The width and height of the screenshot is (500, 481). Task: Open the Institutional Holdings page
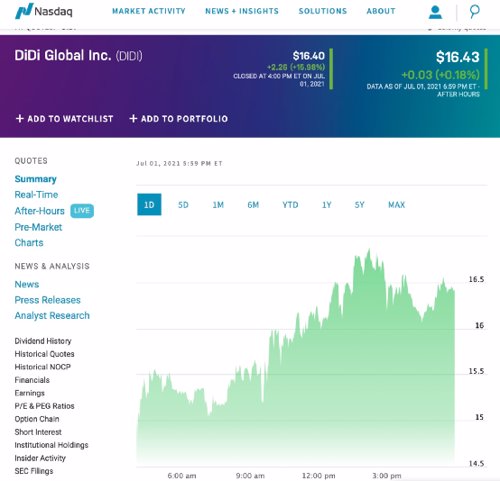tap(51, 445)
